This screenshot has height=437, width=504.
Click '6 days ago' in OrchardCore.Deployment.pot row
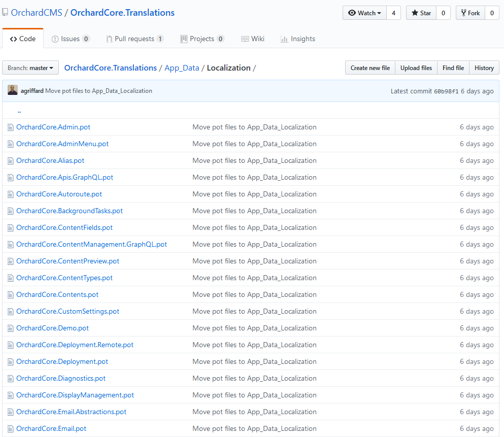click(x=477, y=362)
